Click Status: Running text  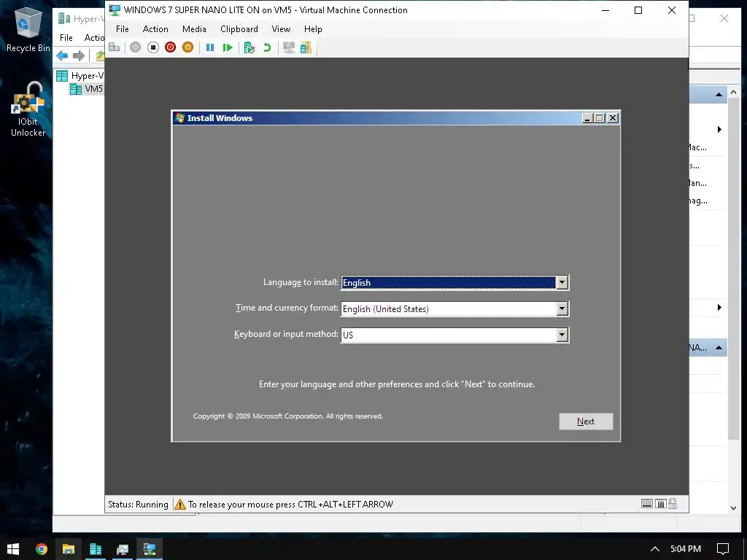pos(138,505)
